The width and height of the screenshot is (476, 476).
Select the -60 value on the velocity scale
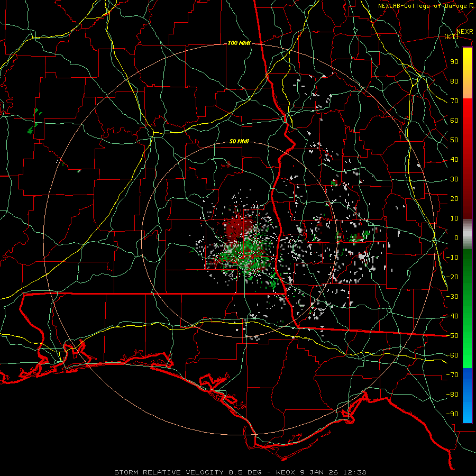click(x=452, y=355)
